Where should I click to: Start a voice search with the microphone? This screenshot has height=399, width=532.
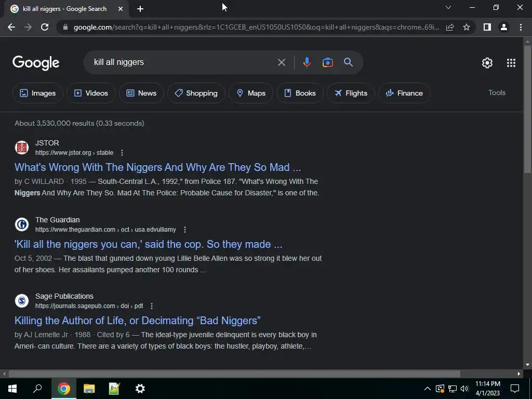(307, 62)
